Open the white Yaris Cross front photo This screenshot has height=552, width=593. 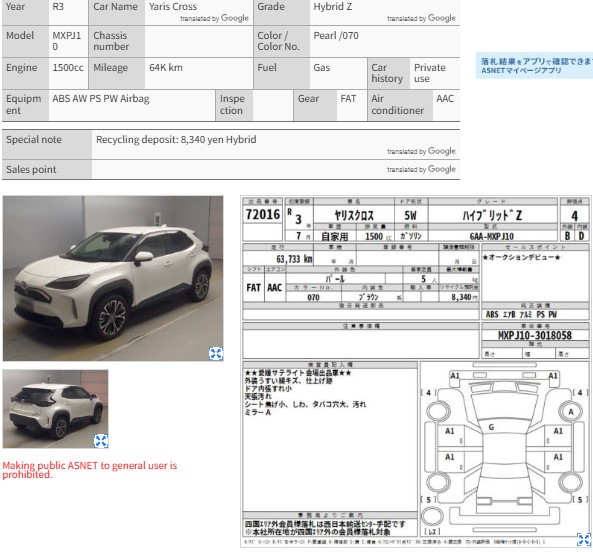113,278
